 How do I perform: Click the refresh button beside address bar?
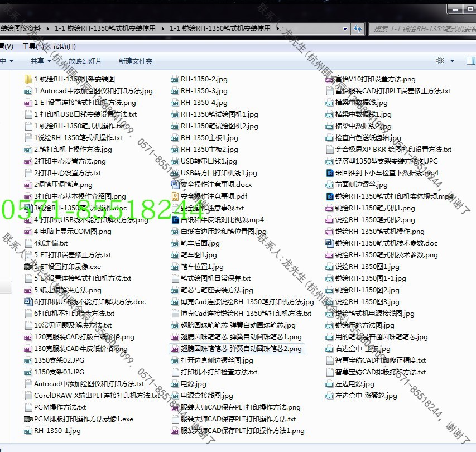(x=358, y=29)
